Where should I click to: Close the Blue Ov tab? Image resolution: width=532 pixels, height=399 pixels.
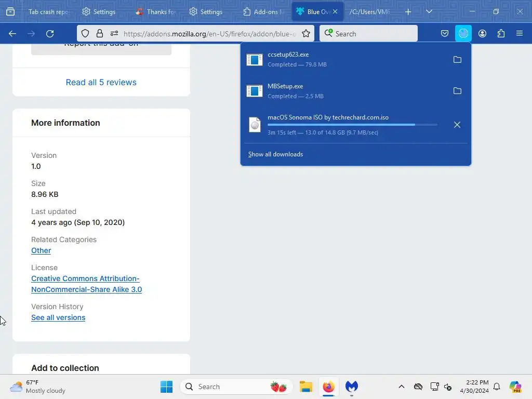335,11
